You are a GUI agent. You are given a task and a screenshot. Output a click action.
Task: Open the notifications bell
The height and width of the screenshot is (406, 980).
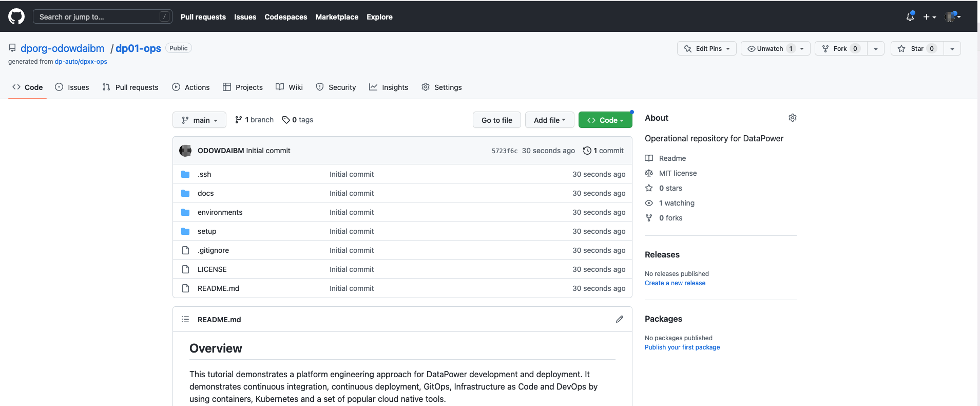(x=910, y=16)
